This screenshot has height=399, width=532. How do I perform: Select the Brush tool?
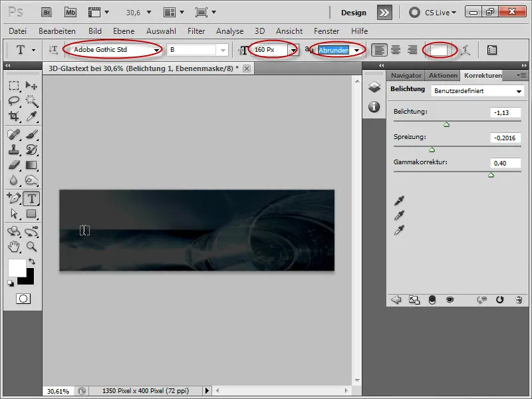pyautogui.click(x=31, y=134)
